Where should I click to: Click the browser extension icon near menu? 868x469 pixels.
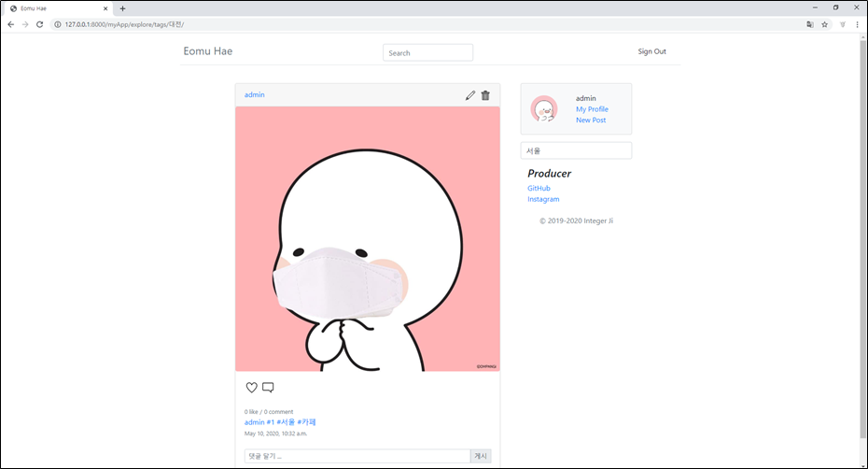(843, 24)
